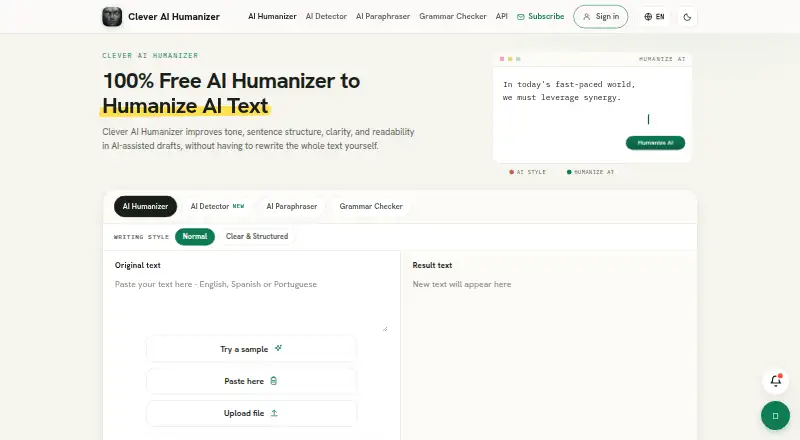
Task: Switch to the AI Paraphraser tool tab
Action: 292,206
